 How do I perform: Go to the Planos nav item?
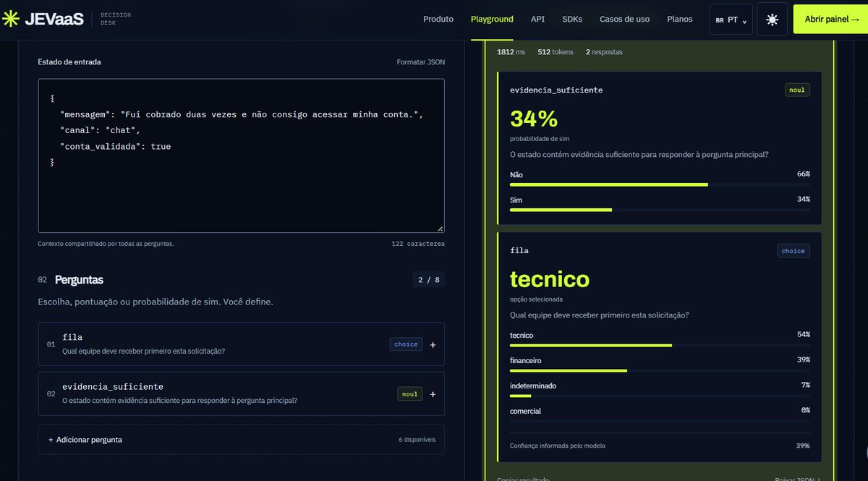680,20
